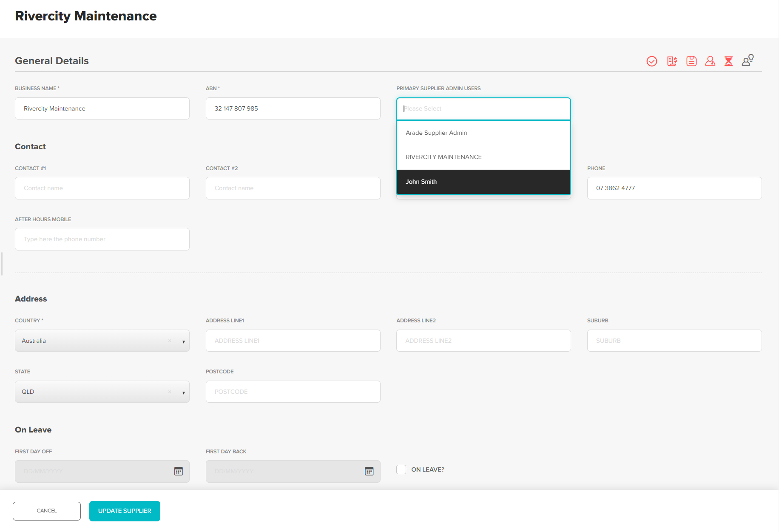Image resolution: width=779 pixels, height=532 pixels.
Task: Clear the QLD state selection
Action: [170, 392]
